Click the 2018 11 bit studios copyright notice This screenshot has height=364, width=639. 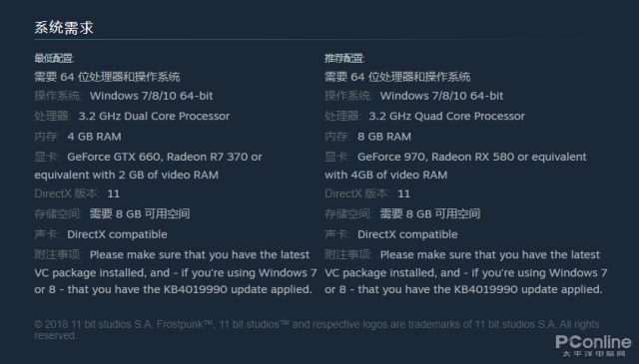[x=317, y=330]
